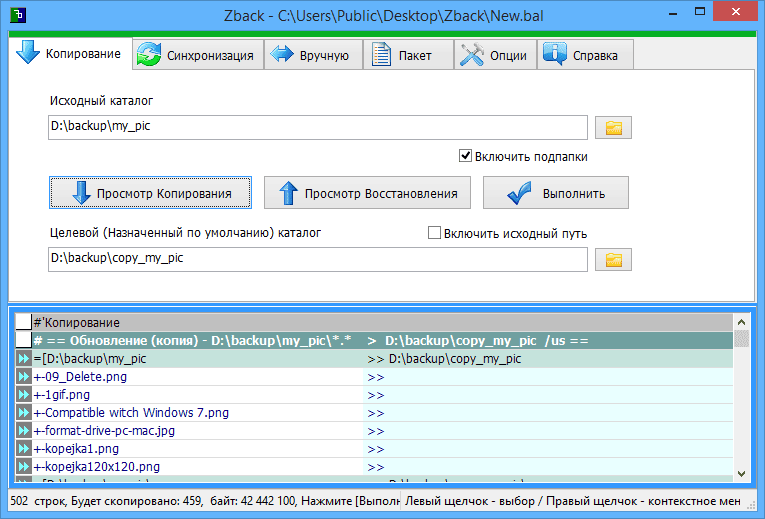Toggle the checkbox on the #'Копирование row
The height and width of the screenshot is (519, 765).
pos(23,322)
